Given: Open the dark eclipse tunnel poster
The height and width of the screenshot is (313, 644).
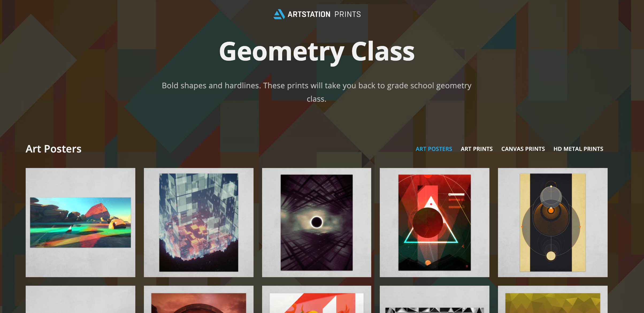Looking at the screenshot, I should [x=317, y=223].
